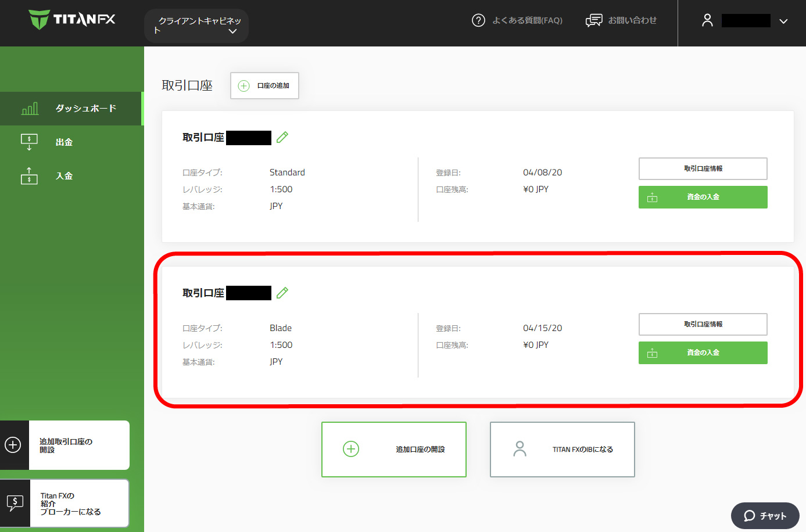Click dollar speech icon beside 紹介ブローカー

[x=15, y=503]
